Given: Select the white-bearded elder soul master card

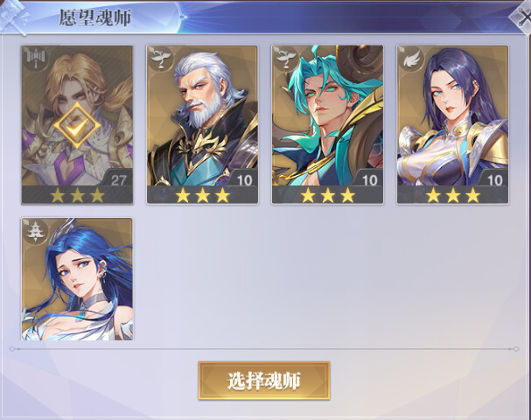Looking at the screenshot, I should coord(202,124).
